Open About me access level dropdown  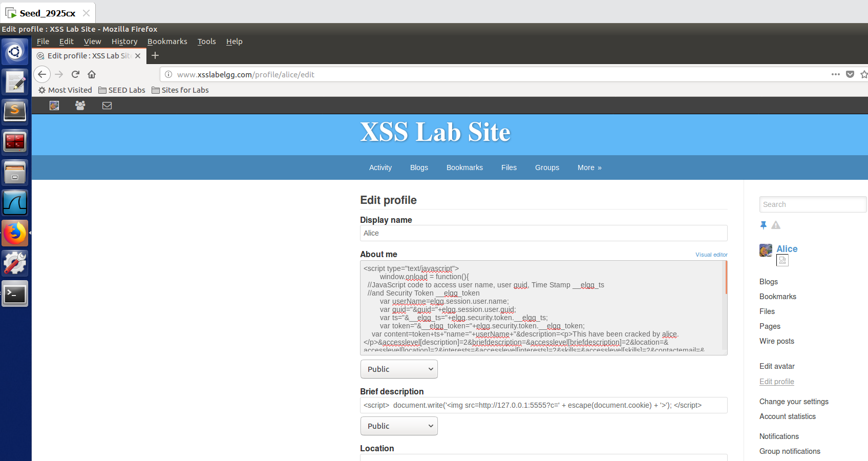(x=399, y=369)
